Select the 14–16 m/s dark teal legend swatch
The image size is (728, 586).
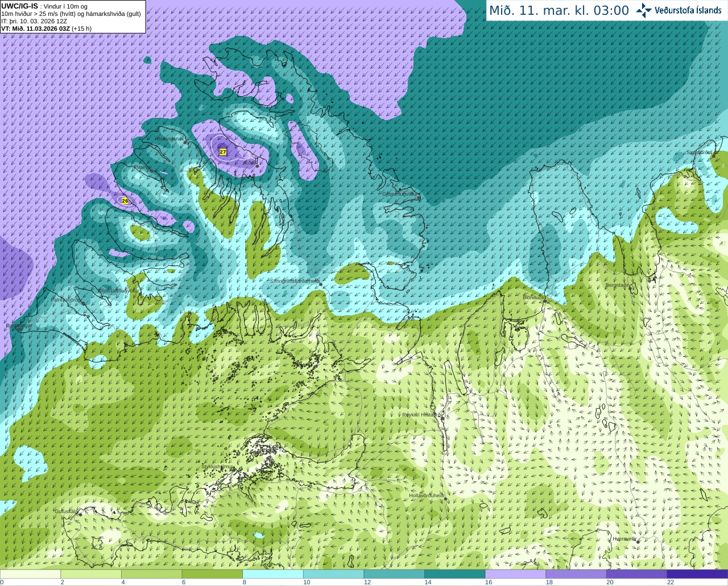tap(455, 574)
